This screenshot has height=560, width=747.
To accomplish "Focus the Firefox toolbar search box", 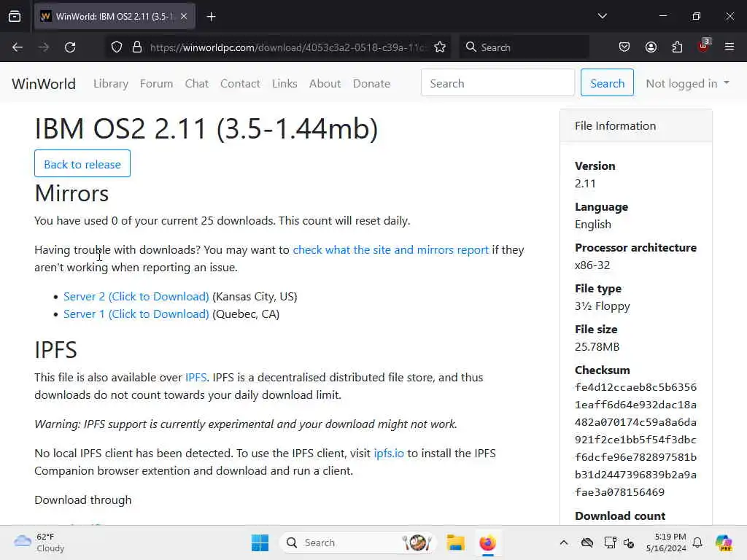I will coord(524,47).
